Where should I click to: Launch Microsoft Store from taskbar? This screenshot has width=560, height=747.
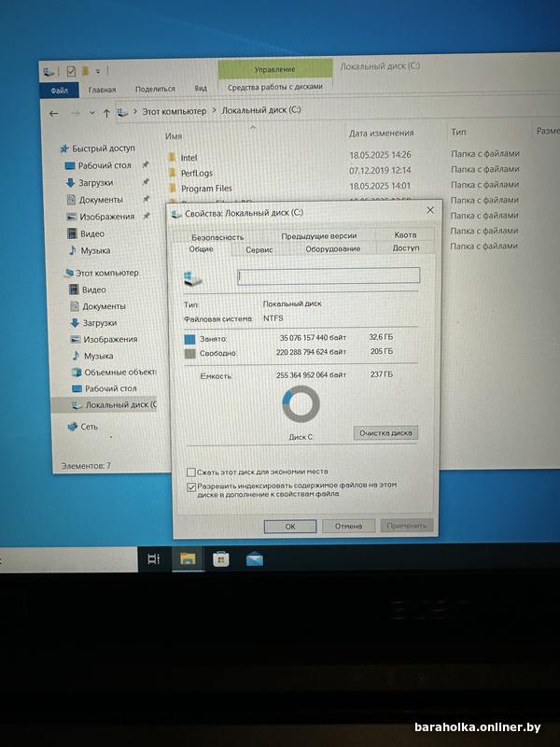click(221, 558)
